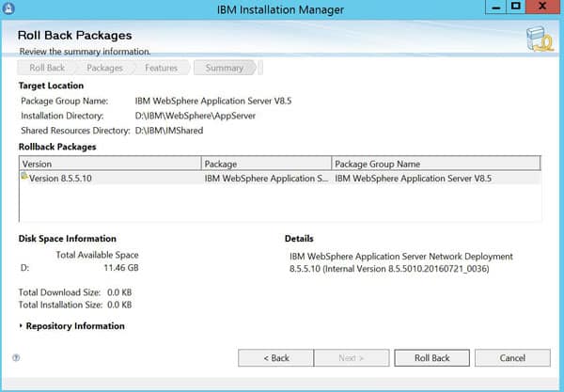
Task: Click the Package Group Name value in Target Location
Action: [x=213, y=102]
